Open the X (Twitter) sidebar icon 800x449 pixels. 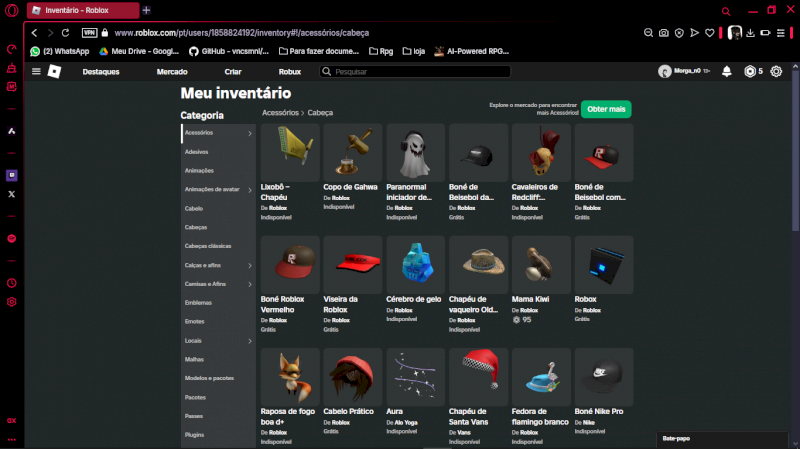click(x=12, y=194)
